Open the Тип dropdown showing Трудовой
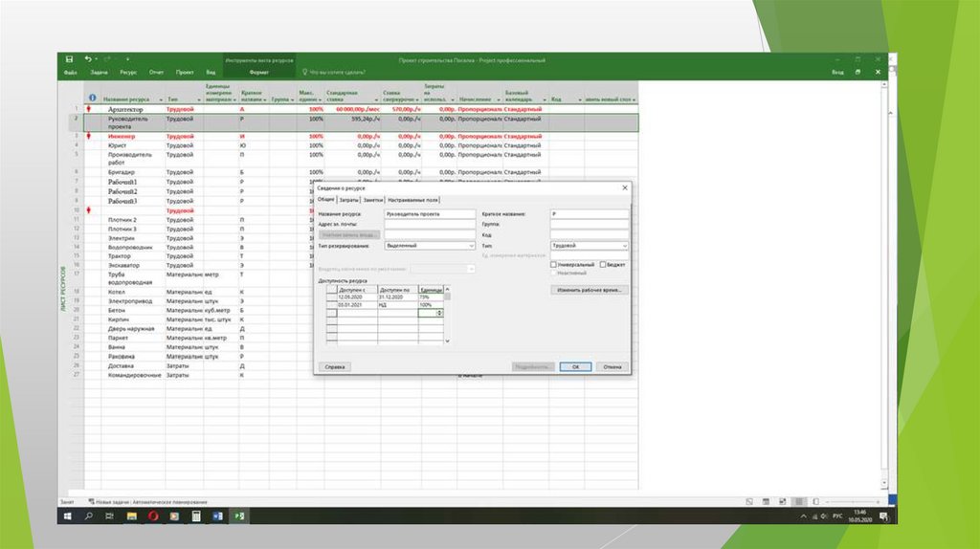The width and height of the screenshot is (980, 549). (x=625, y=246)
